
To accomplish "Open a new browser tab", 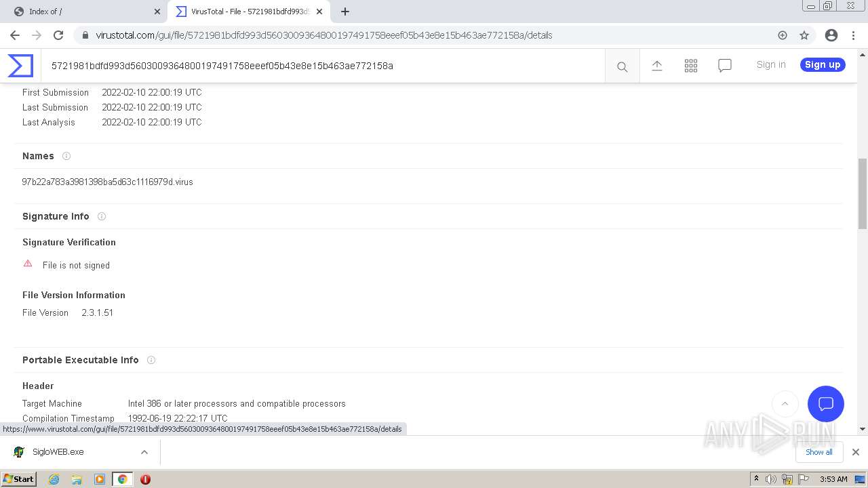I will 345,12.
